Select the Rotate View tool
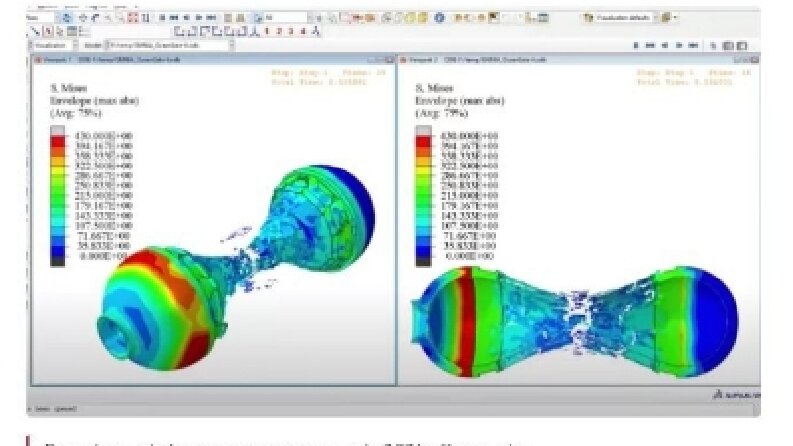This screenshot has height=446, width=793. coord(95,18)
